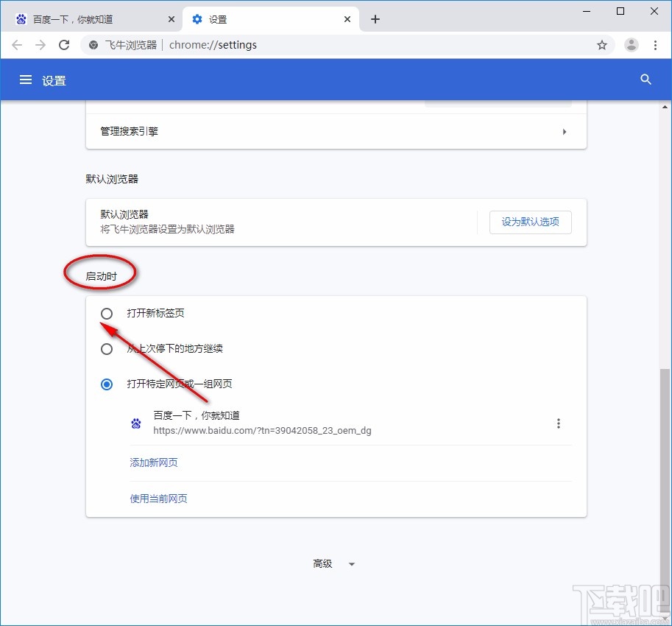This screenshot has width=672, height=626.
Task: Bookmark this page with the star icon
Action: click(x=602, y=45)
